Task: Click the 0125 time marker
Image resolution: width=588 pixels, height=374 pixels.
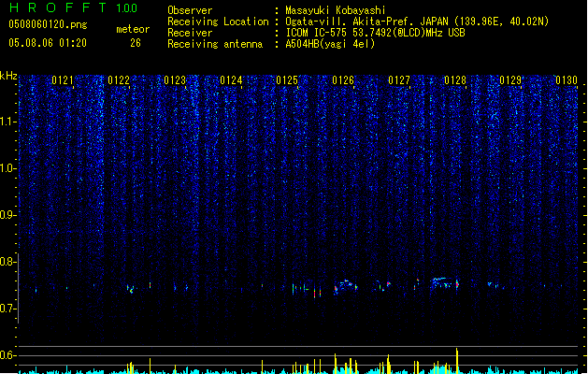Action: coord(287,80)
